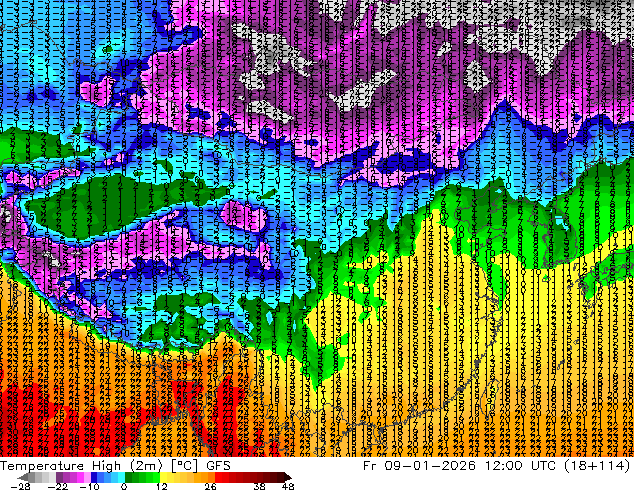
Task: Select the dark purple swatch at -22
Action: click(x=59, y=477)
